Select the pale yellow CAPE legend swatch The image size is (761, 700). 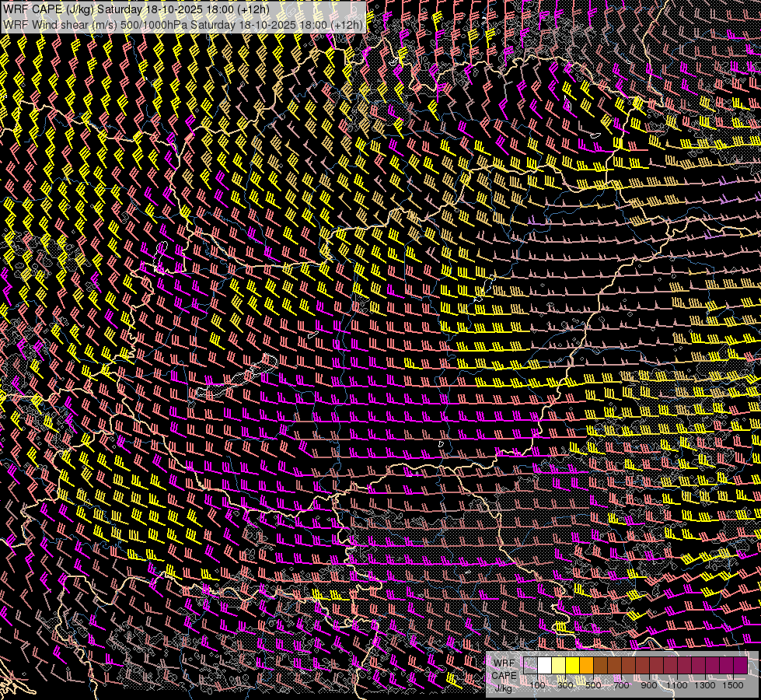(559, 666)
